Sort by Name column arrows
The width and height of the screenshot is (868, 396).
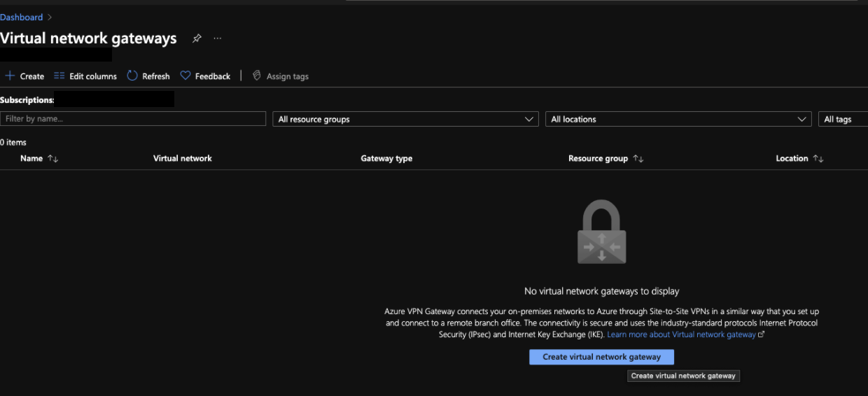53,159
